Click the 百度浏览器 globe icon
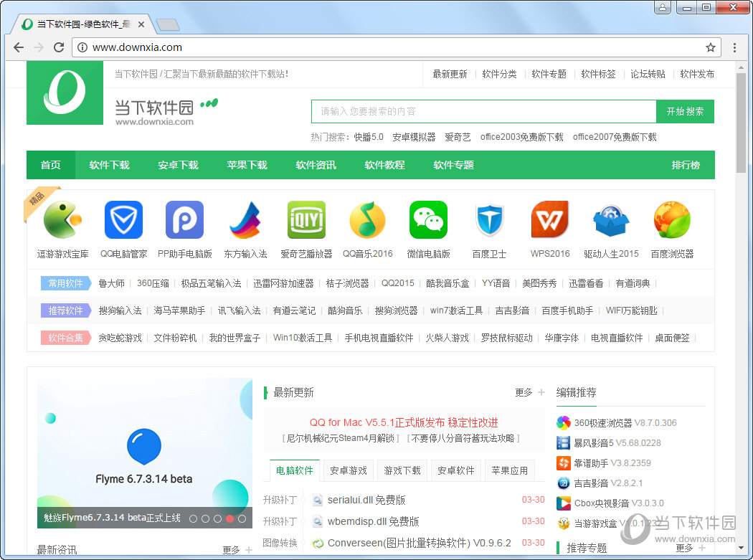Screen dimensions: 753x560 673,220
